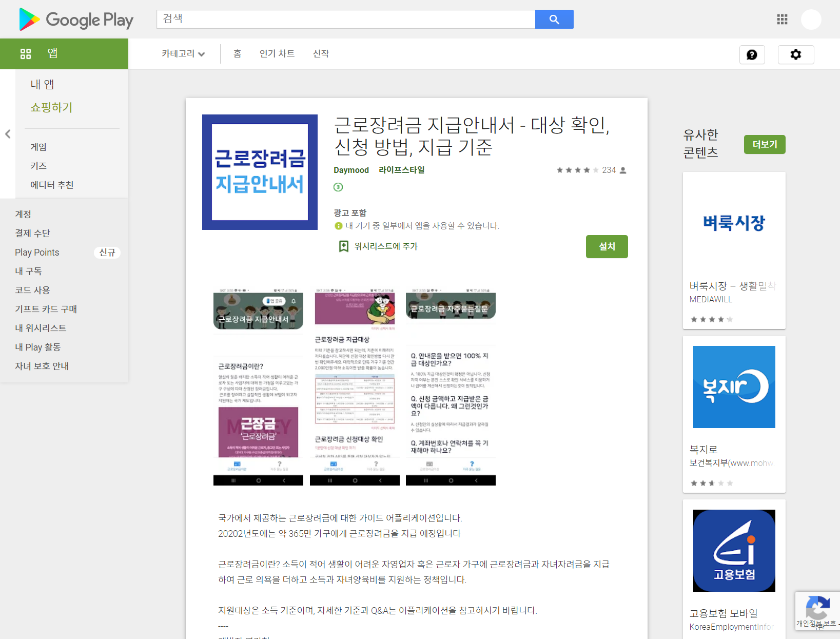
Task: Click the 신규 badge next to Play Points
Action: coord(107,253)
